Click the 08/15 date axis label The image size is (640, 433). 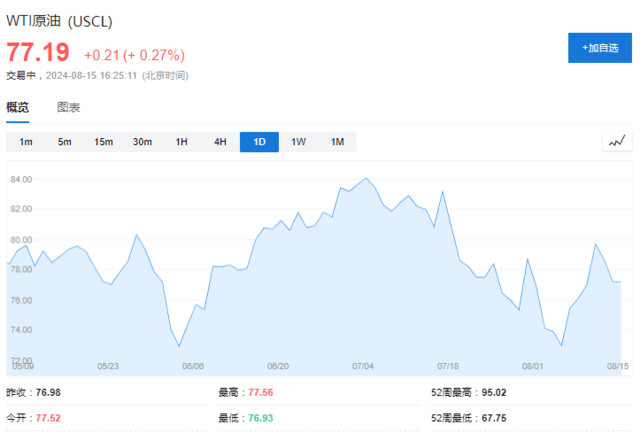618,366
